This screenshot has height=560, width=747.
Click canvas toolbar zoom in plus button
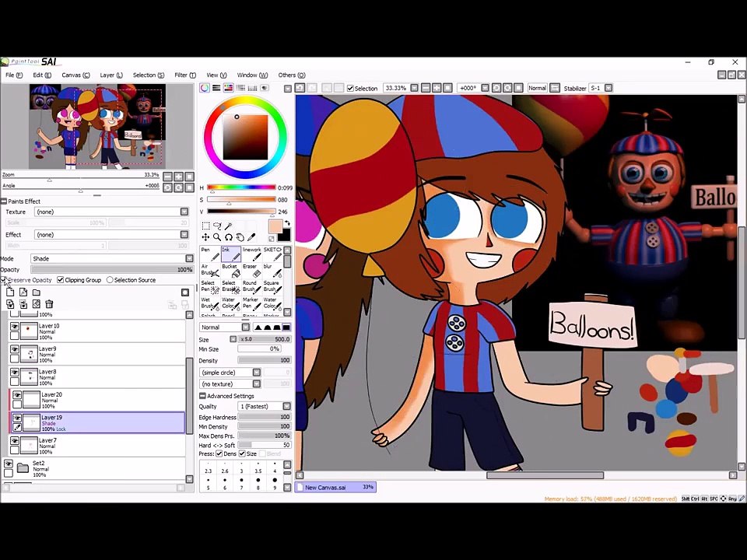pyautogui.click(x=437, y=88)
